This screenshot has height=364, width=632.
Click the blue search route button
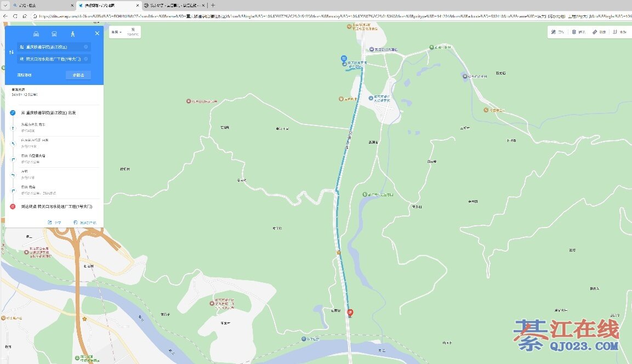(78, 75)
